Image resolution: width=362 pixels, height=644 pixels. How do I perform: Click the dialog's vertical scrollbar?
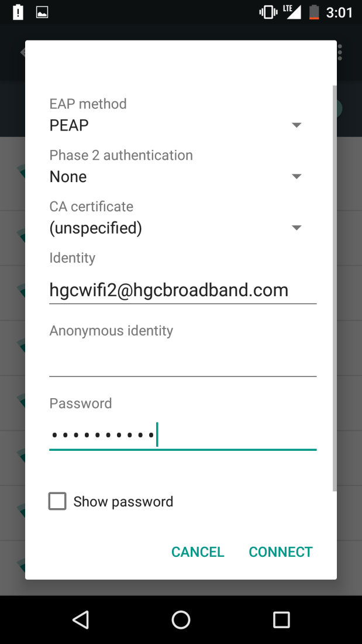click(335, 287)
